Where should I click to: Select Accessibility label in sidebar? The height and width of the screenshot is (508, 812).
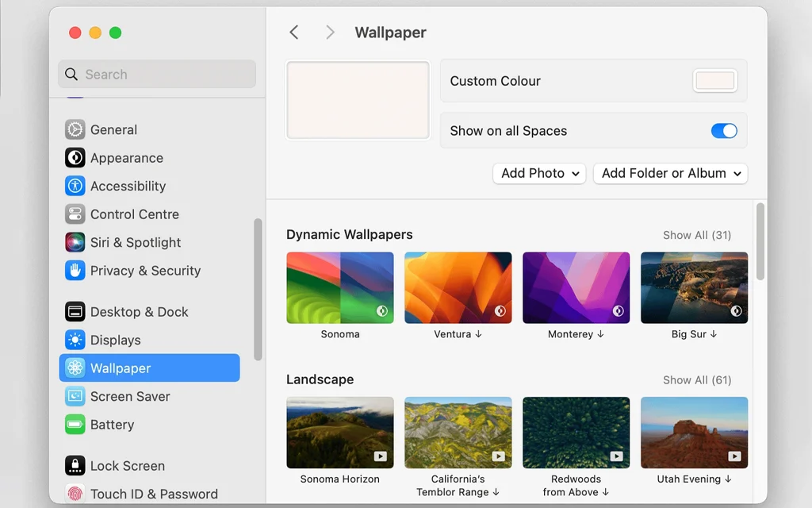pos(128,186)
